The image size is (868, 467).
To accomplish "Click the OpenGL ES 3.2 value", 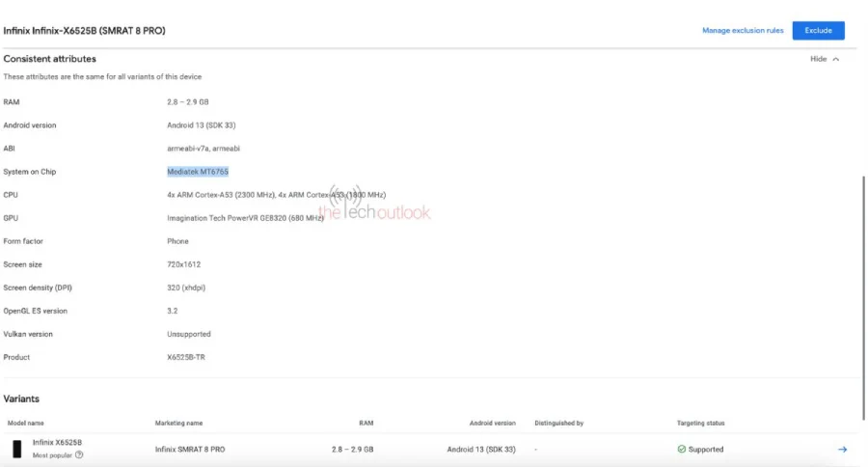I will coord(173,312).
